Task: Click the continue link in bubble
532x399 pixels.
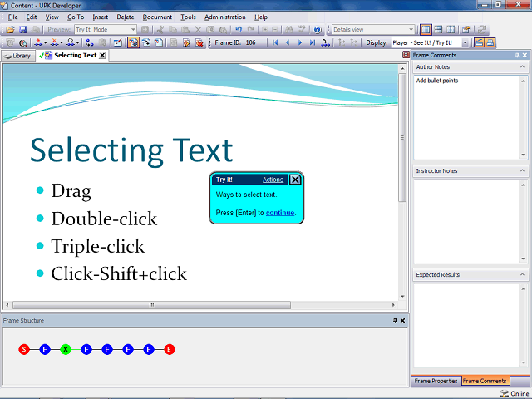Action: [x=280, y=213]
